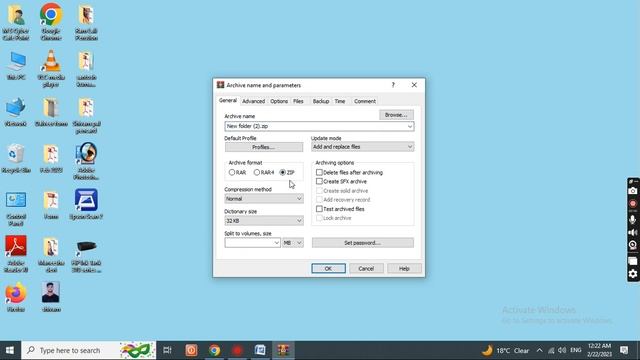Switch to Options tab
Viewport: 640px width, 360px height.
click(279, 101)
